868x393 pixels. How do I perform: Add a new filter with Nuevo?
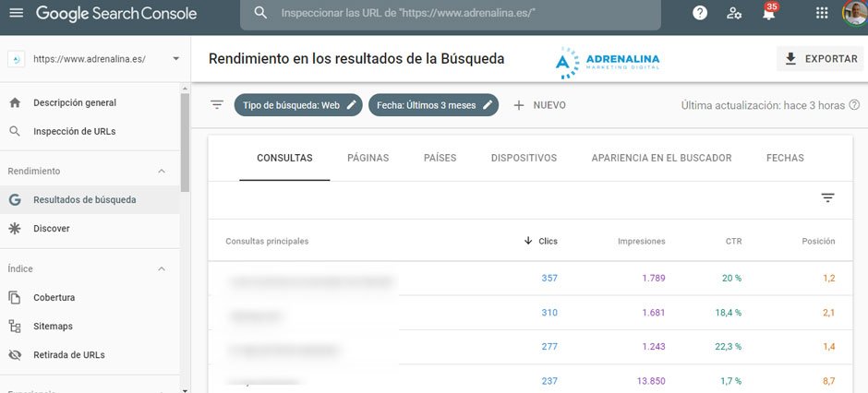tap(540, 105)
